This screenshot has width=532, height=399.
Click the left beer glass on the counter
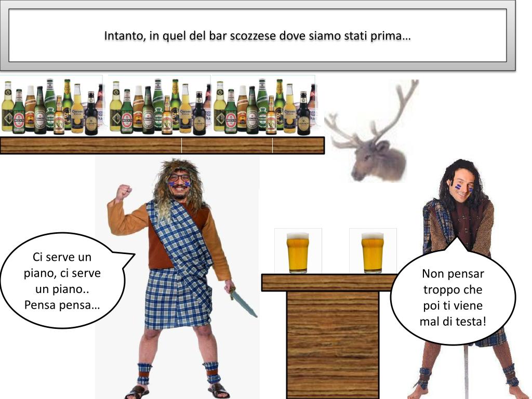pos(298,251)
